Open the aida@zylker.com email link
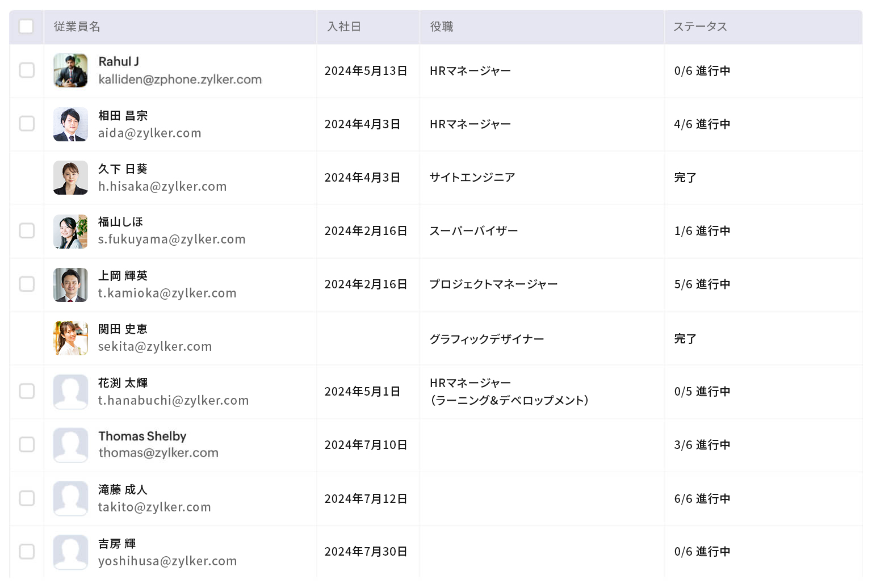Viewport: 872px width, 588px height. point(150,133)
